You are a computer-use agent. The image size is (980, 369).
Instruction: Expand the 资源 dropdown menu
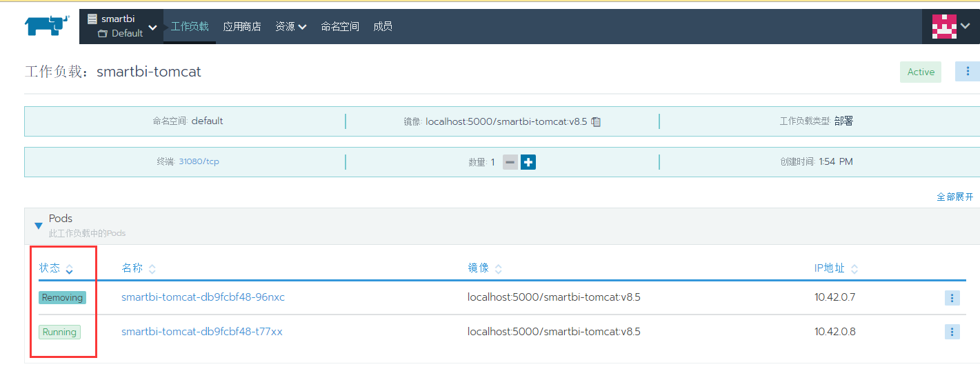point(290,26)
